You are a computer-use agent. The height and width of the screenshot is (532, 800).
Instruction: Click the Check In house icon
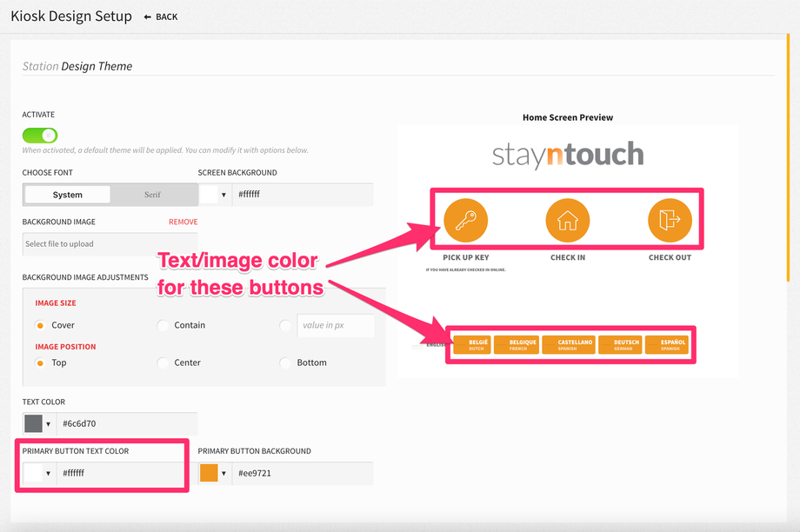click(x=567, y=220)
